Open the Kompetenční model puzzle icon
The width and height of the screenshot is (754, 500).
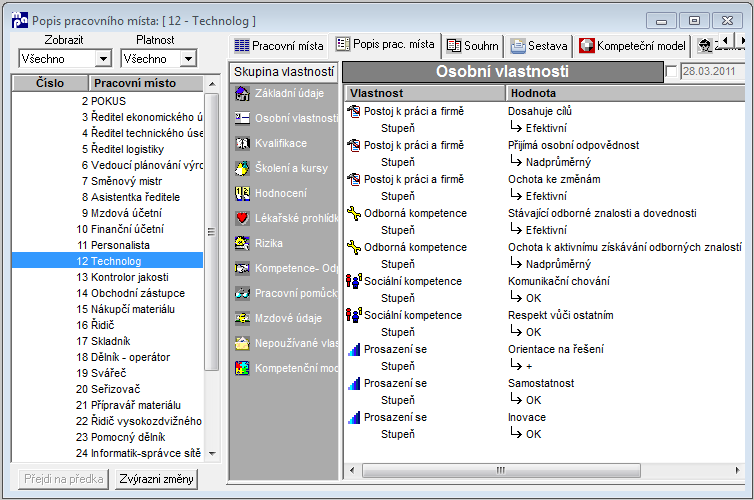[242, 368]
